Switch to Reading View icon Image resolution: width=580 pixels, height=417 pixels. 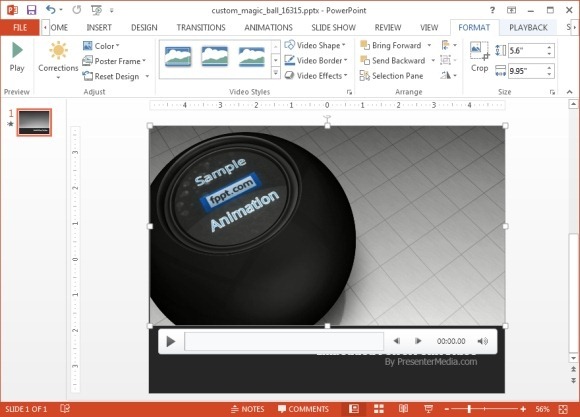403,409
